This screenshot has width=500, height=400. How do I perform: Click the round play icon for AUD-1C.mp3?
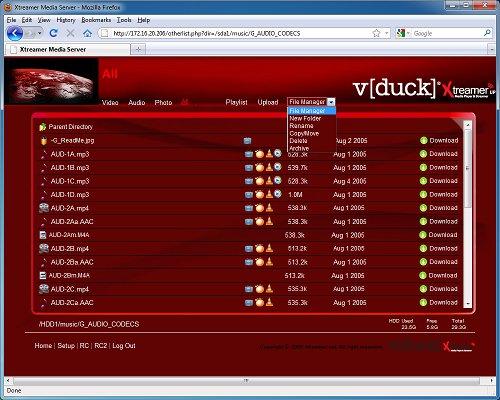pyautogui.click(x=278, y=180)
